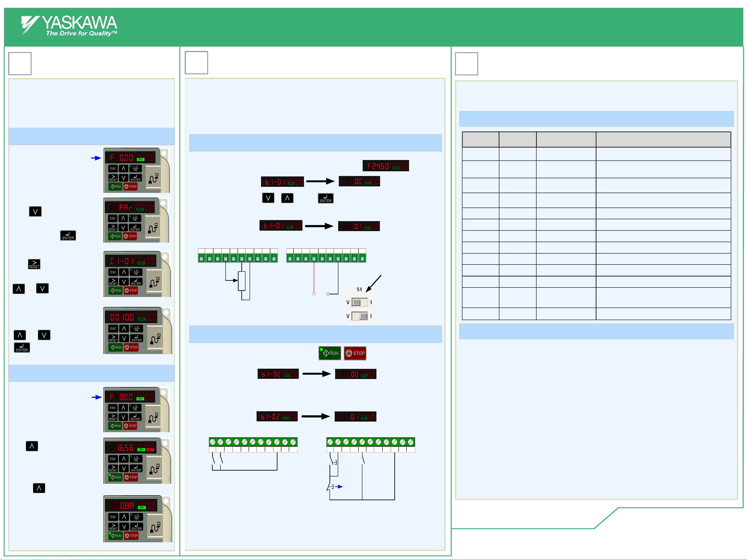Click red wire endpoint circle under terminal strip
Image resolution: width=747 pixels, height=560 pixels.
[314, 294]
